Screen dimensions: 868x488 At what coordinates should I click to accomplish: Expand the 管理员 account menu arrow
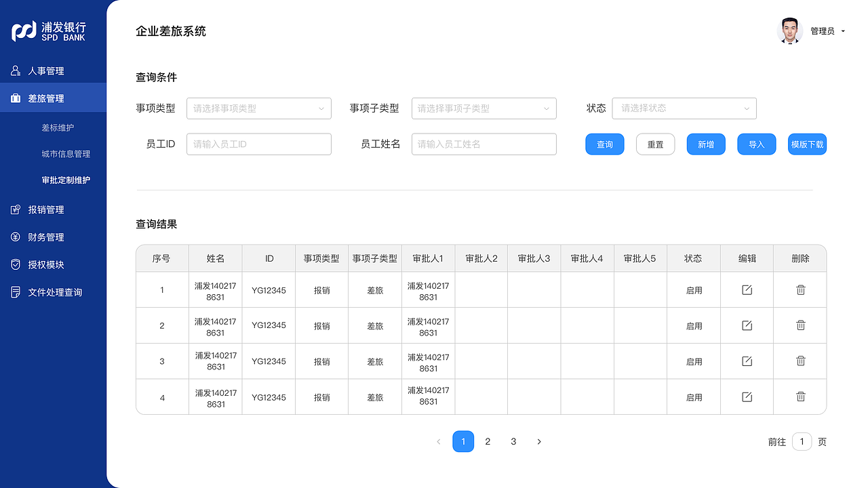point(843,31)
